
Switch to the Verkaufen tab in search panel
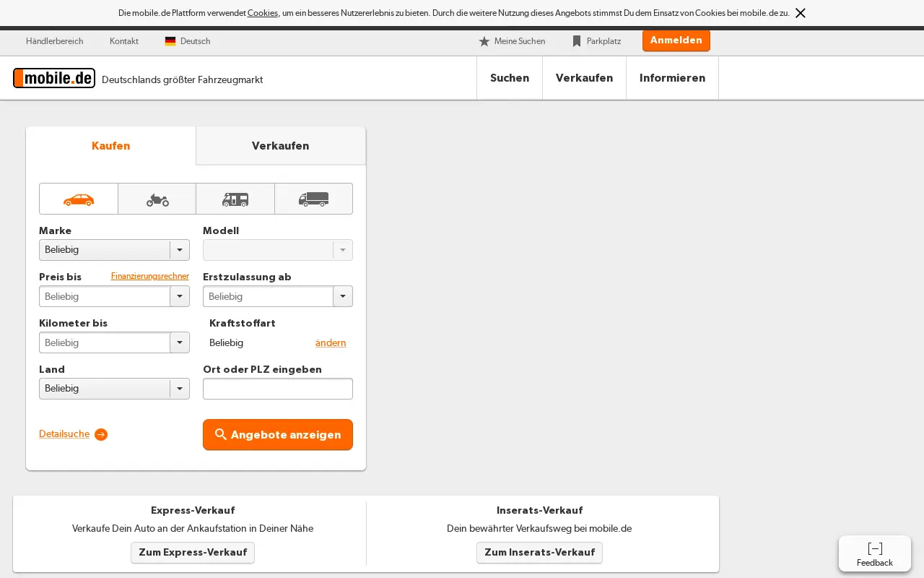281,146
